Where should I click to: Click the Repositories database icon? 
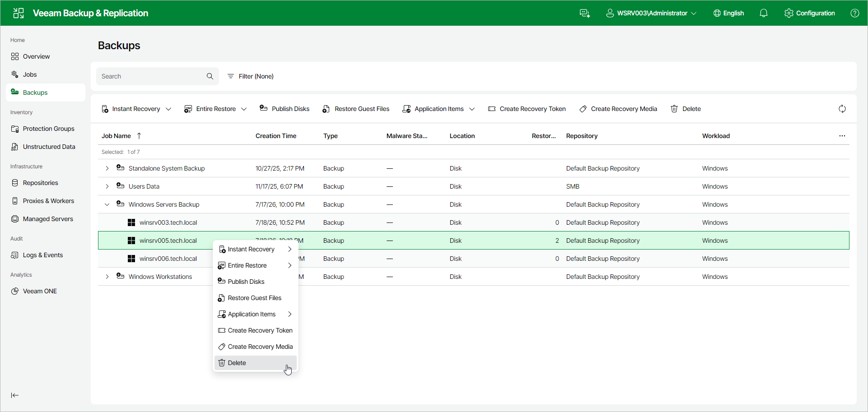[15, 183]
